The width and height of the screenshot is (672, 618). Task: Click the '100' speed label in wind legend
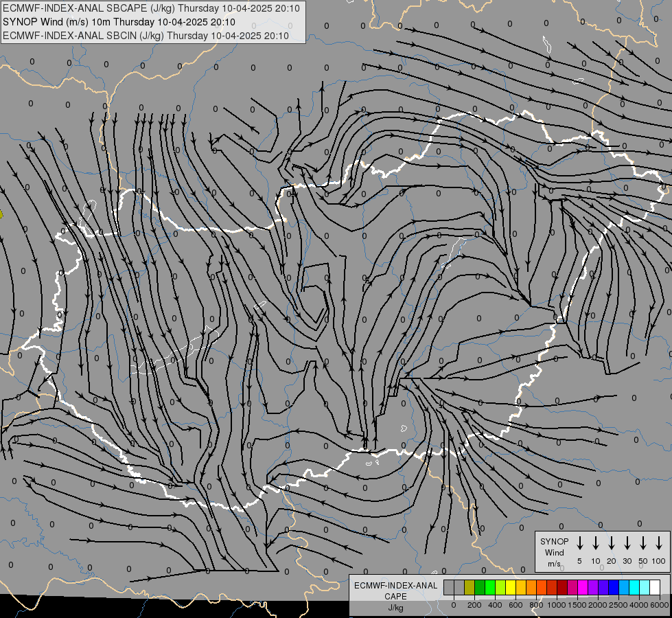pyautogui.click(x=659, y=561)
